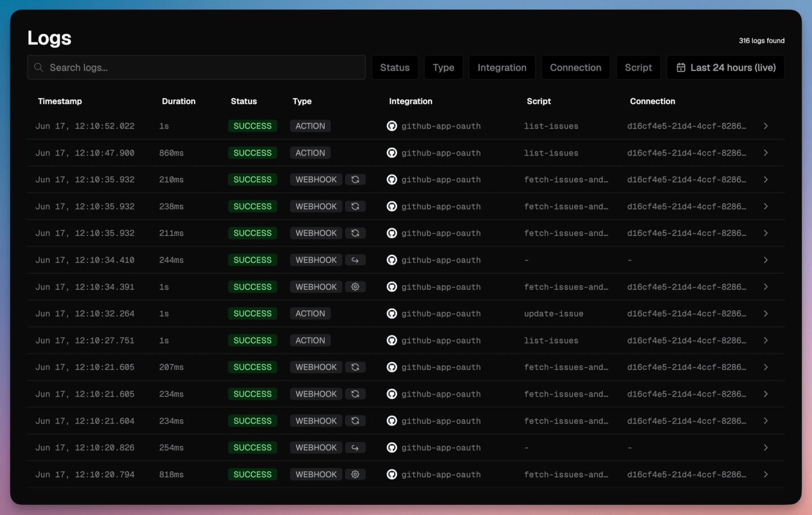Click the GitHub logo in the 12:10:34.391 row

coord(392,287)
